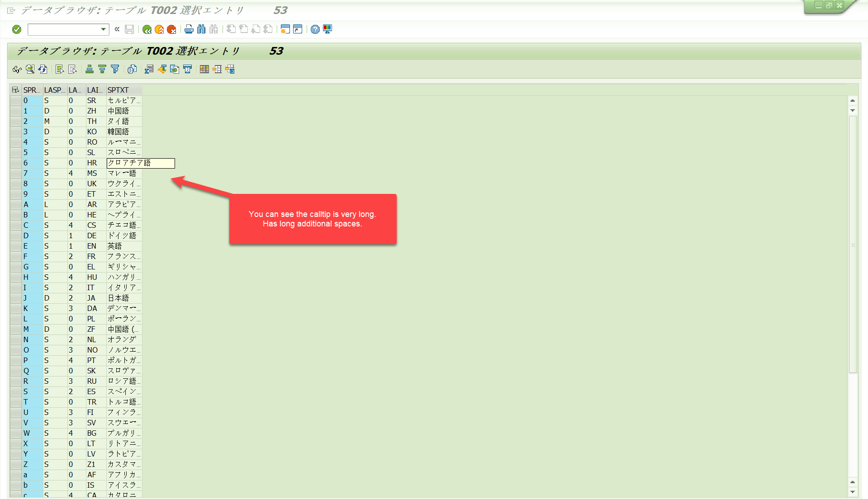Click the Generate Shortcut icon

point(298,29)
